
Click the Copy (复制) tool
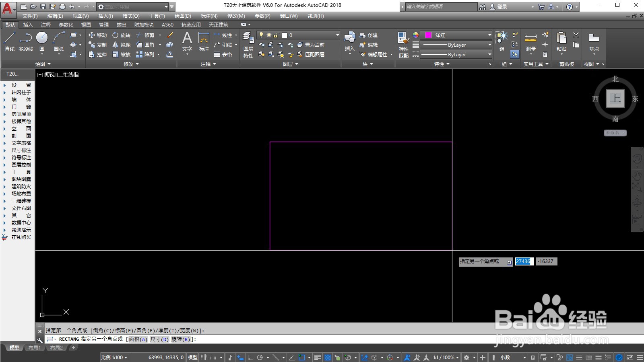pyautogui.click(x=98, y=45)
